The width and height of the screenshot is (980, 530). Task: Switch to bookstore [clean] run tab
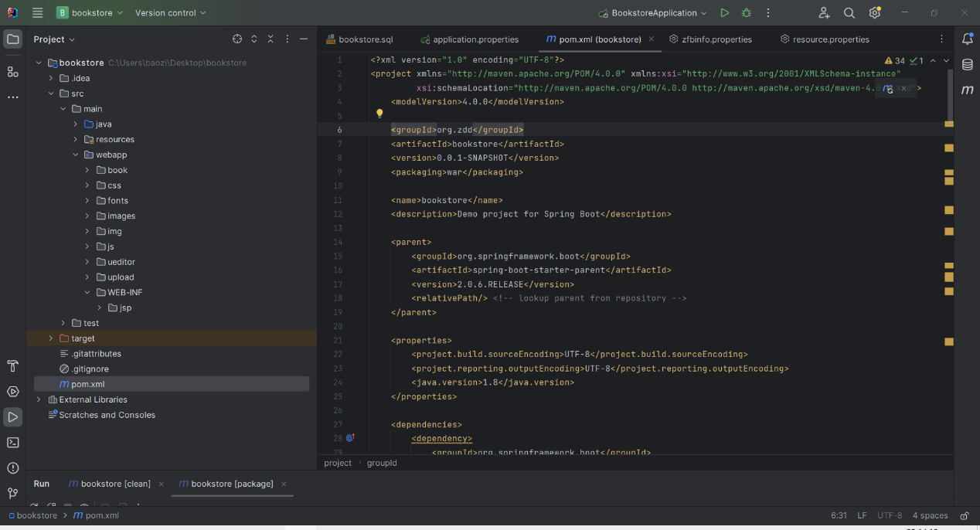click(115, 484)
